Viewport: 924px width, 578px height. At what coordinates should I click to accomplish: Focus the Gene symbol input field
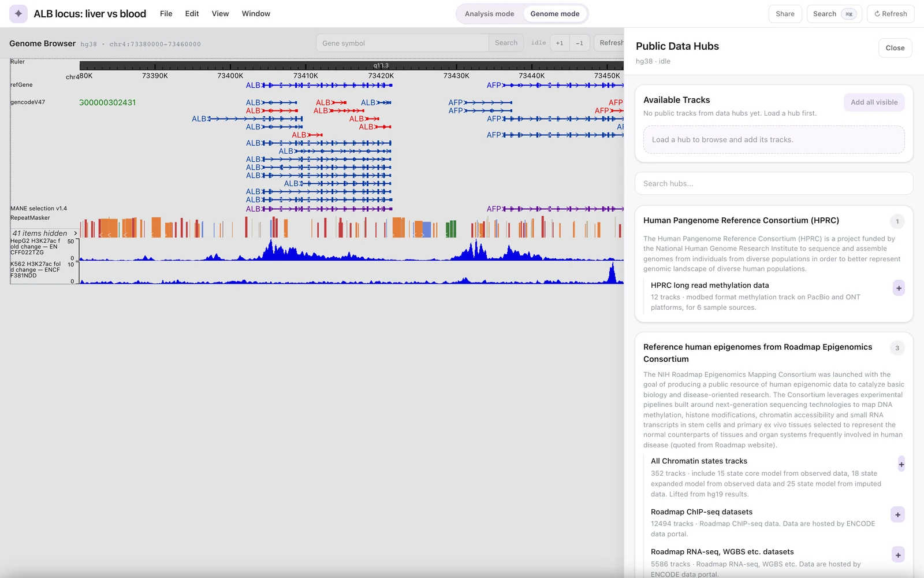pyautogui.click(x=402, y=43)
